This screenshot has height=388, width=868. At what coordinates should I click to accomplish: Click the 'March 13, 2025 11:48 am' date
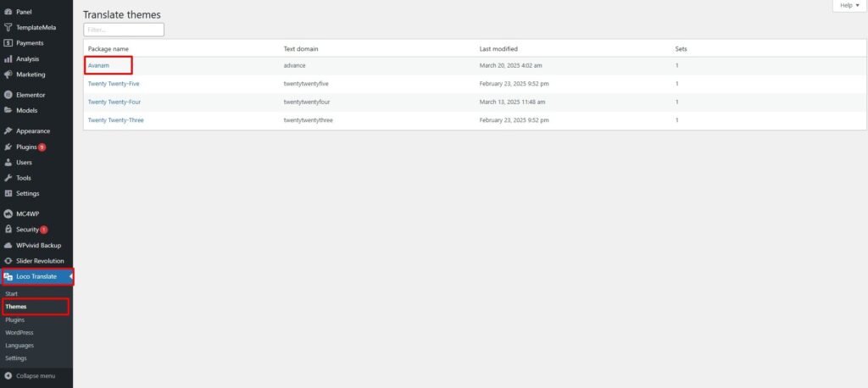(x=513, y=102)
